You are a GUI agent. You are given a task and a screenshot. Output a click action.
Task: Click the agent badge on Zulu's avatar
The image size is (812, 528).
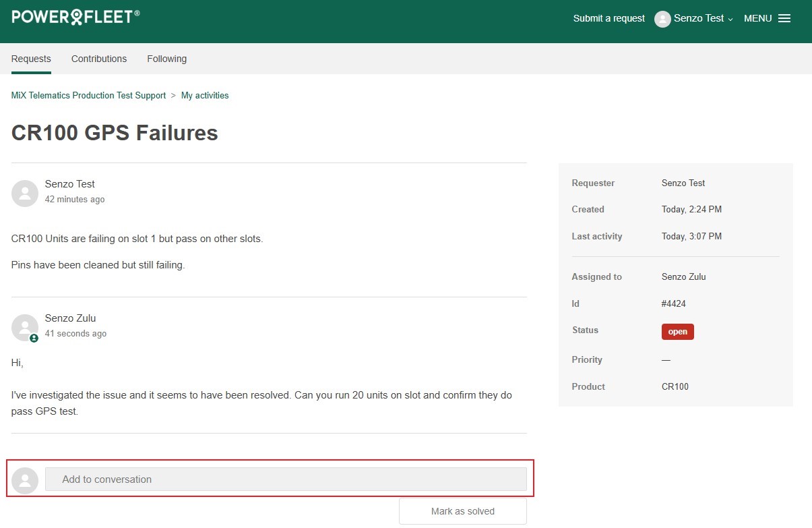coord(34,338)
